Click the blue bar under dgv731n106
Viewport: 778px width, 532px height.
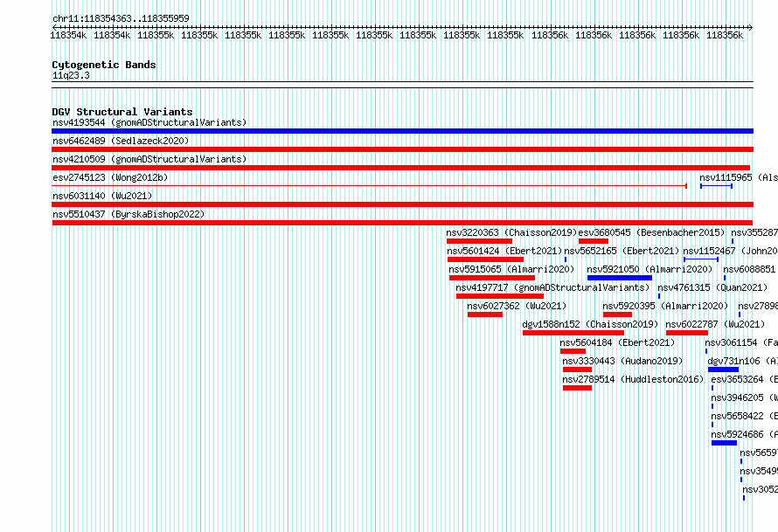coord(724,370)
